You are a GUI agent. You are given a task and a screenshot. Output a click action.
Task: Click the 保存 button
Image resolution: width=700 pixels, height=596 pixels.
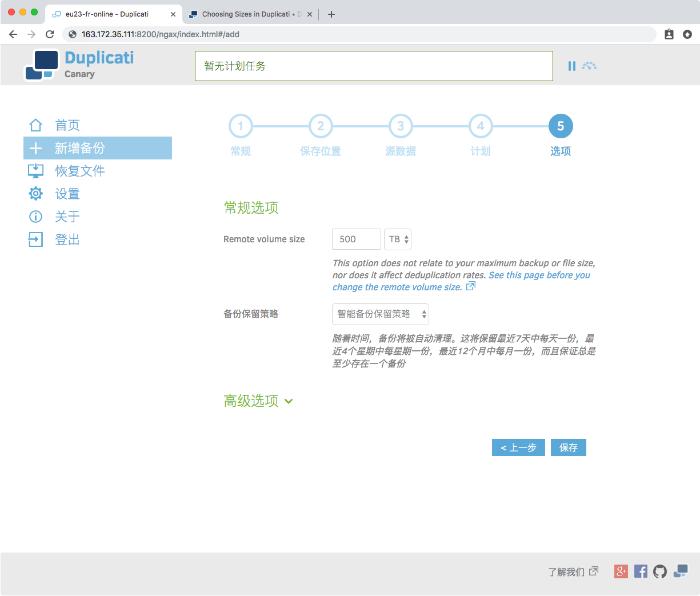coord(568,447)
